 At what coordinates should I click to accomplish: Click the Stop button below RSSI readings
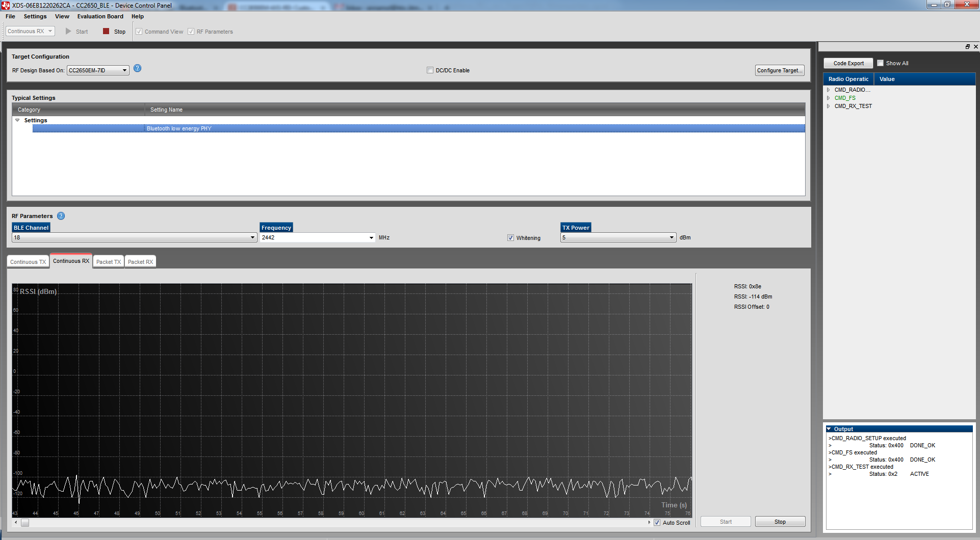[780, 522]
